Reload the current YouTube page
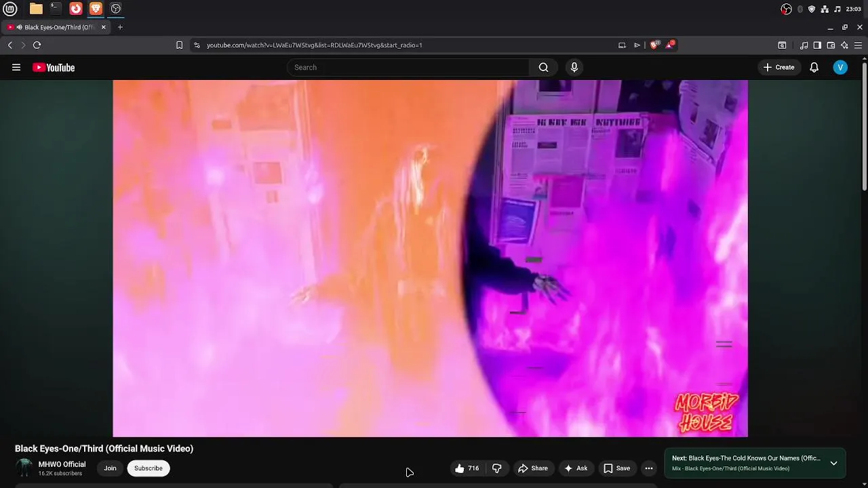Image resolution: width=868 pixels, height=488 pixels. (37, 45)
